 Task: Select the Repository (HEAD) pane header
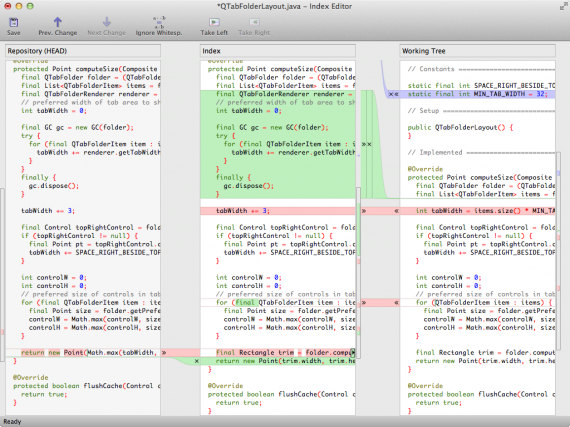coord(83,51)
